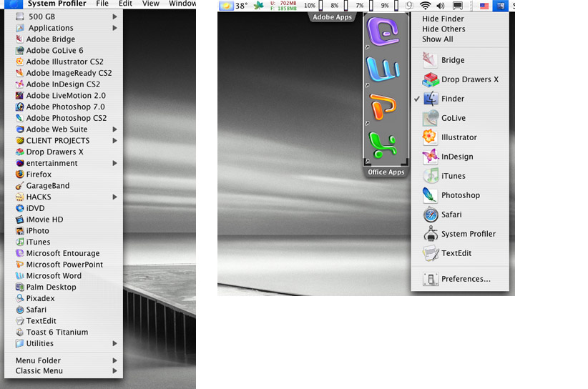Launch Excel from the Office Apps drawer
Screen dimensions: 588x389
383,144
